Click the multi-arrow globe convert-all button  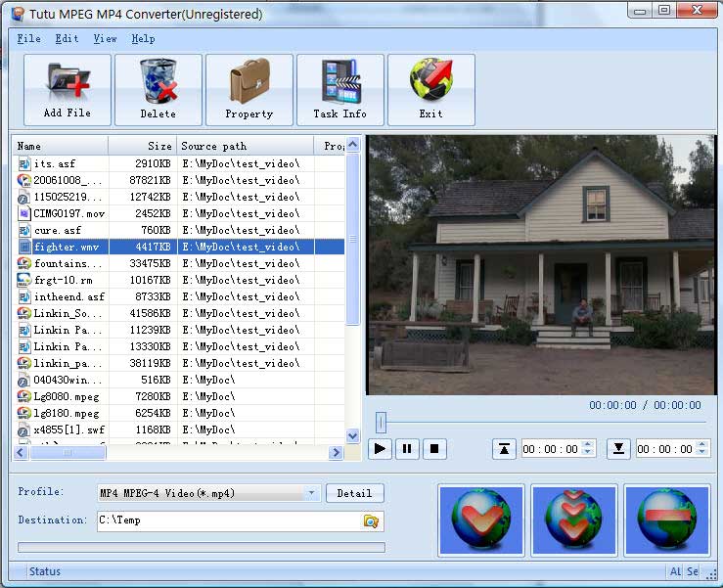coord(574,520)
